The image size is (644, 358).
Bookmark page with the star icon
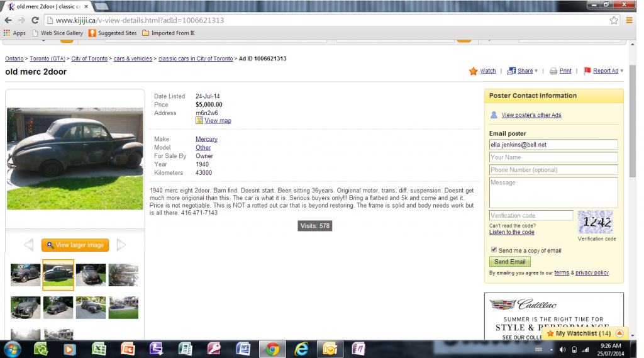point(614,20)
